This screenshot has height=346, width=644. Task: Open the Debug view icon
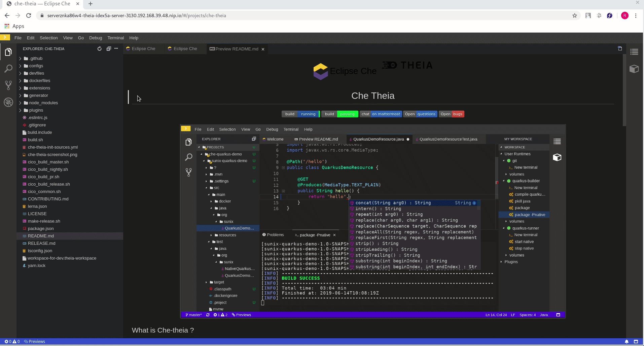tap(8, 102)
